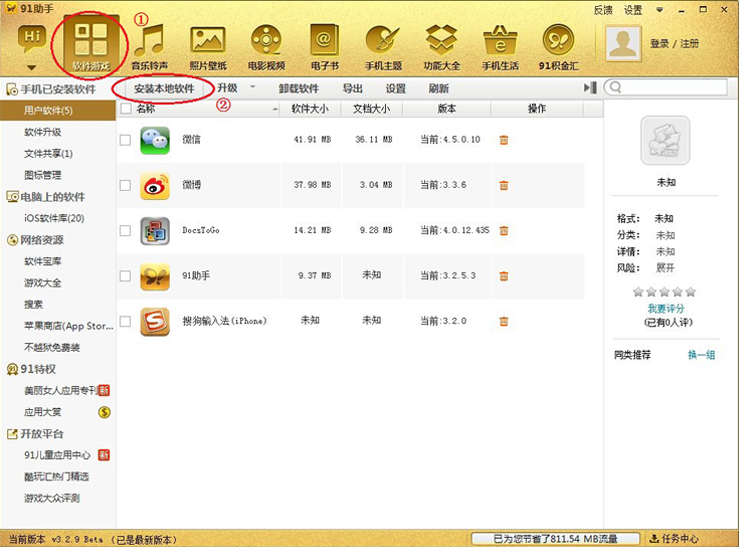Screen dimensions: 739x547
Task: Delete 微信 using its trash icon
Action: pyautogui.click(x=504, y=140)
